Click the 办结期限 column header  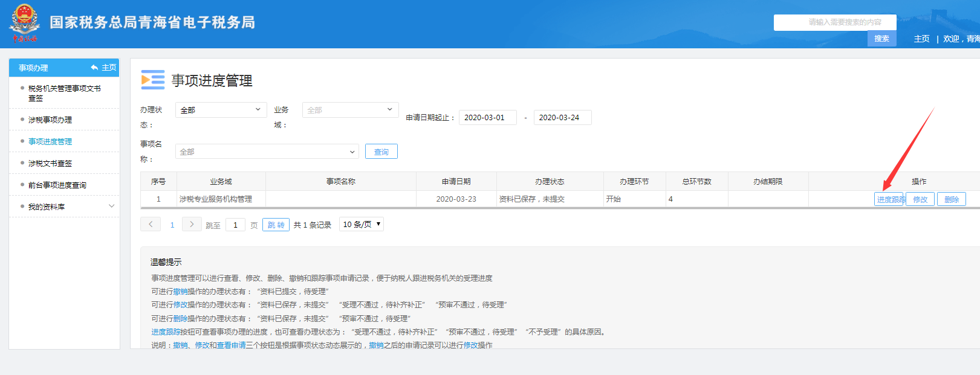(768, 181)
